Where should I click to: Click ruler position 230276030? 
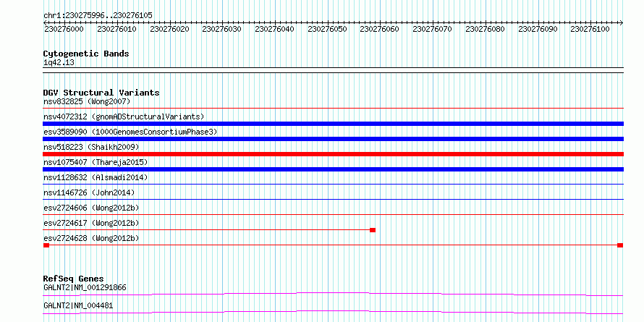(222, 29)
